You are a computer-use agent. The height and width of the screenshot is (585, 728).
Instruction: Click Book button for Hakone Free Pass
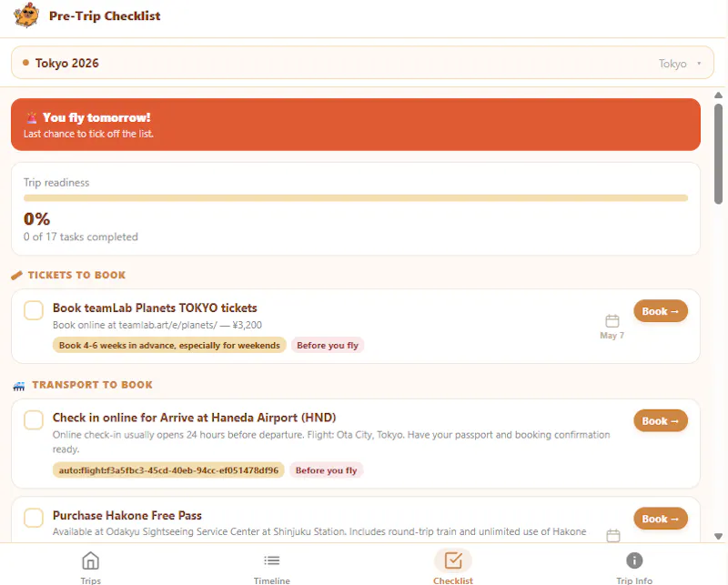pyautogui.click(x=661, y=519)
